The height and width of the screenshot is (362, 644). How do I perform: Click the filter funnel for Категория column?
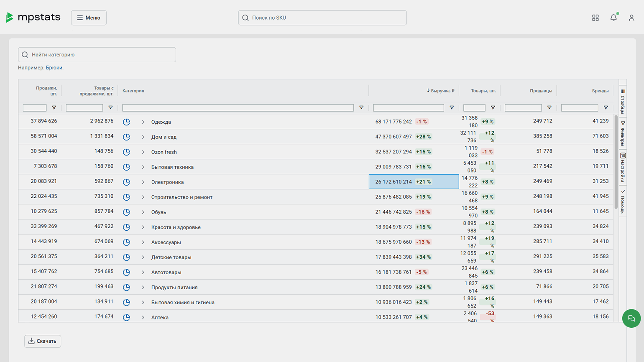tap(361, 108)
